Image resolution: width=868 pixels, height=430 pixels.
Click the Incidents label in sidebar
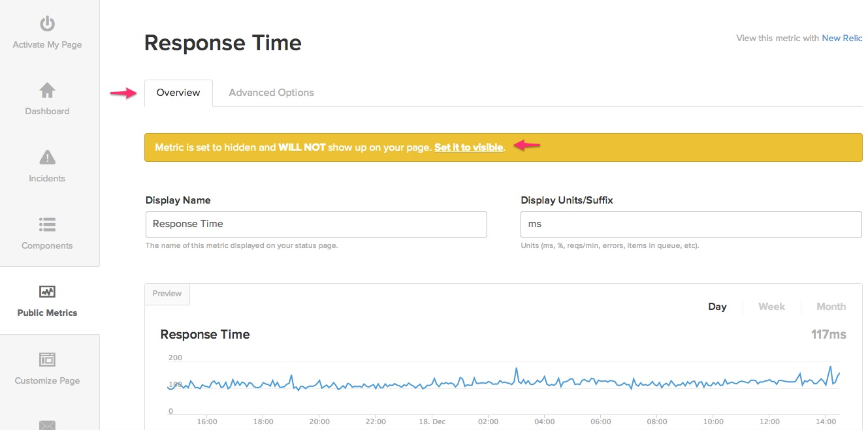click(47, 178)
